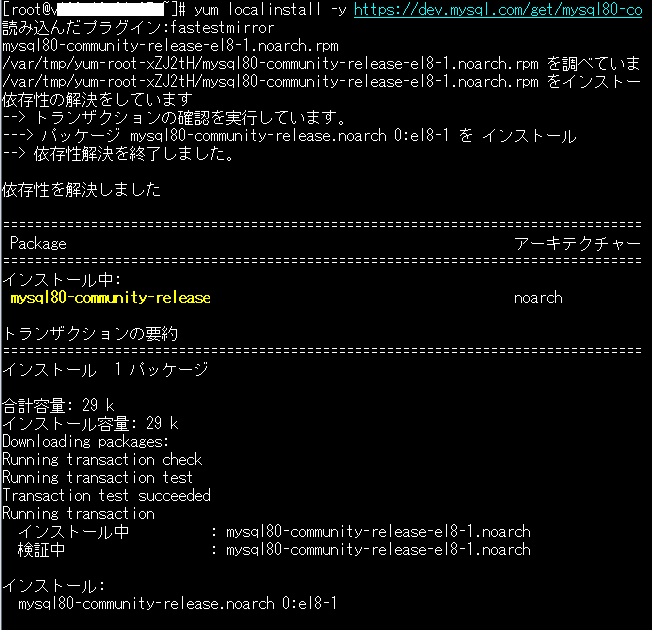The image size is (652, 630).
Task: Click the /var/tmp path line ending 'を調べていま'
Action: 321,64
